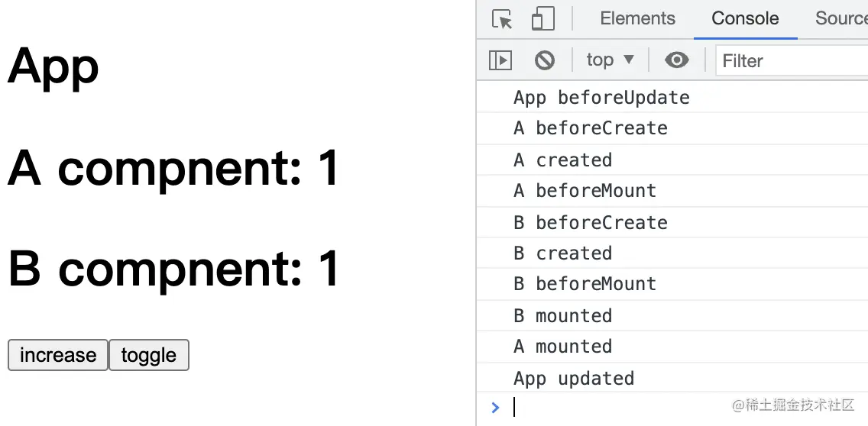Viewport: 868px width, 426px height.
Task: Switch to the Elements tab
Action: pos(637,19)
